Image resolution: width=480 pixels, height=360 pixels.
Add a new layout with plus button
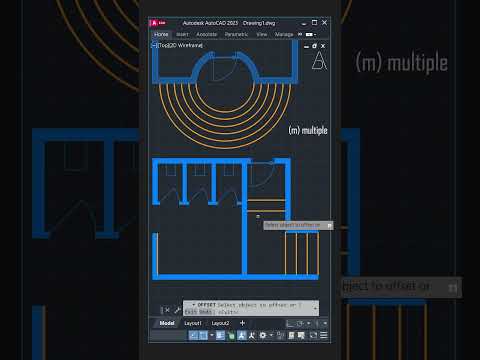click(242, 323)
